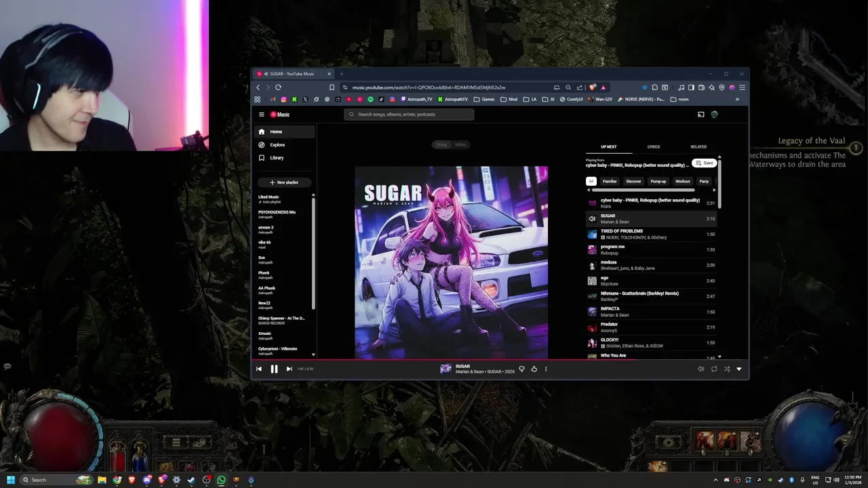Open the account avatar menu

click(714, 115)
